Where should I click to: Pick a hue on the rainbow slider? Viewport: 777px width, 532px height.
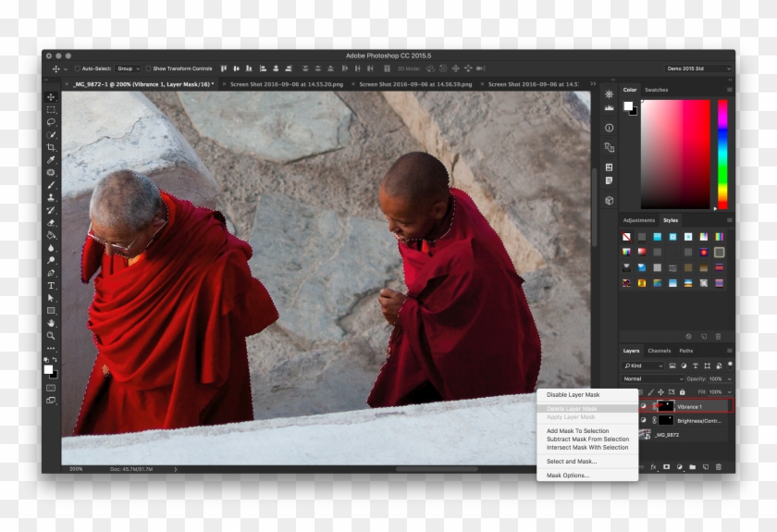coord(722,155)
